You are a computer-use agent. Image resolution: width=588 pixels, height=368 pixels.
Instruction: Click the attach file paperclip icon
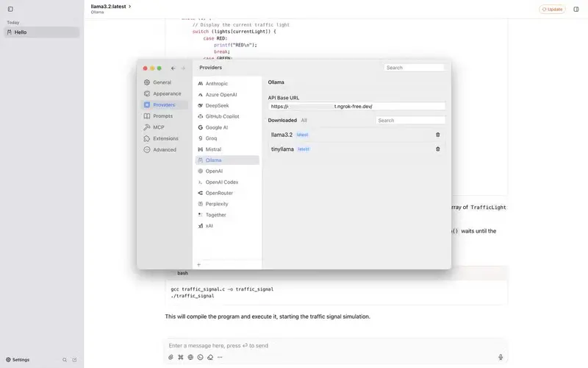[x=171, y=357]
